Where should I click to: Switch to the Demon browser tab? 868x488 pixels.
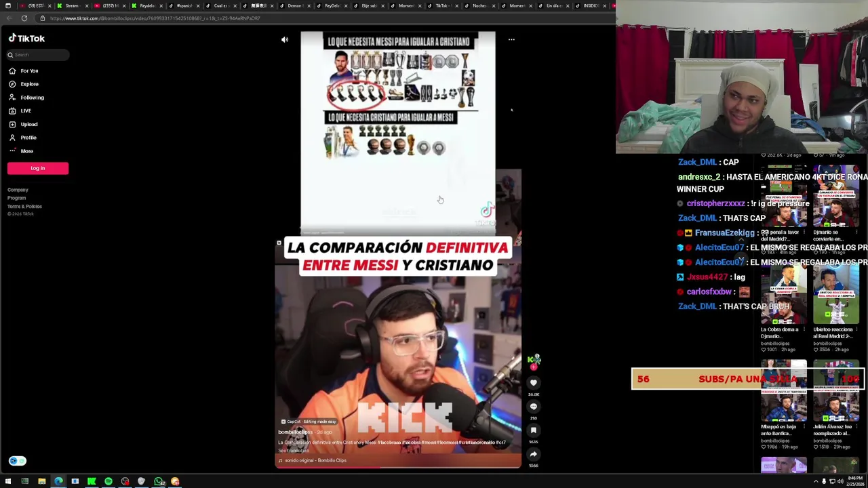[x=294, y=5]
